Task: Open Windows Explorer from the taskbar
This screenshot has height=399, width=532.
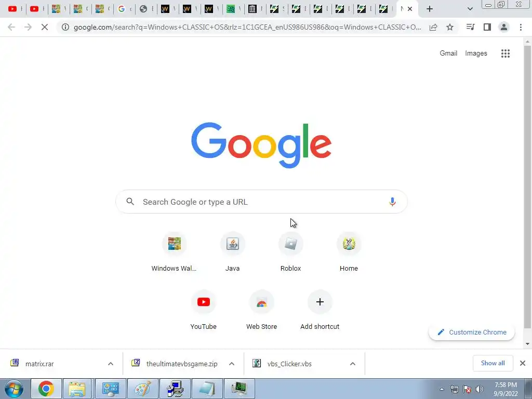Action: (x=77, y=389)
